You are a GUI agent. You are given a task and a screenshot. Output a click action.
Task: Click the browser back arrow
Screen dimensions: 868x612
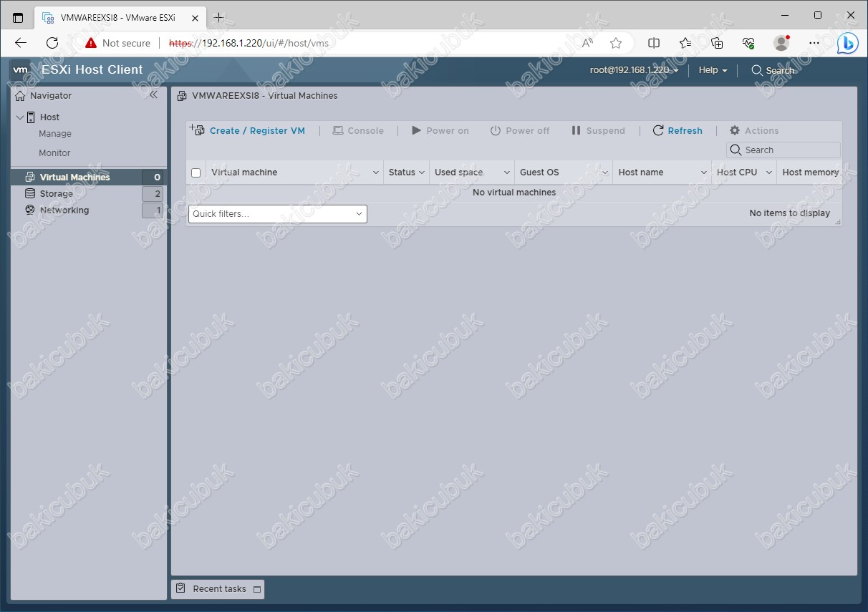[21, 43]
